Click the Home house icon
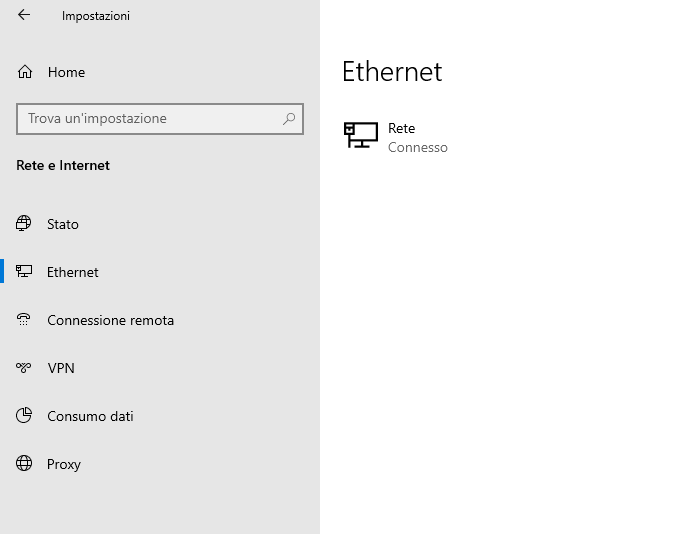 pos(25,72)
